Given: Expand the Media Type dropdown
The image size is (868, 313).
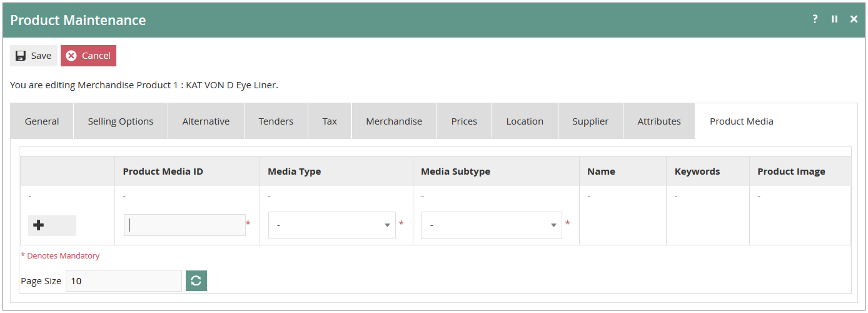Looking at the screenshot, I should (x=332, y=225).
